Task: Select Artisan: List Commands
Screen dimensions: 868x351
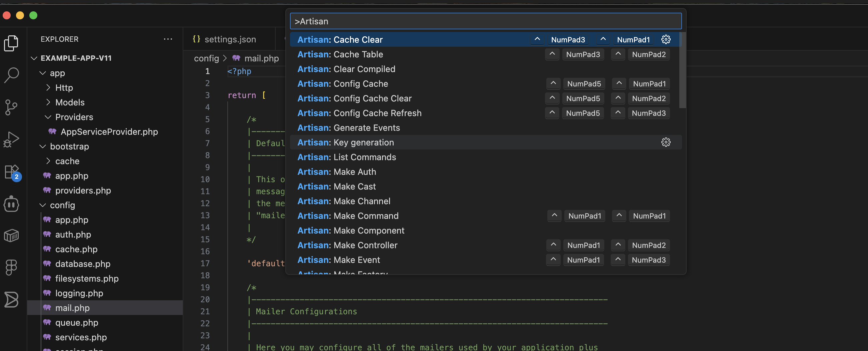Action: 485,157
